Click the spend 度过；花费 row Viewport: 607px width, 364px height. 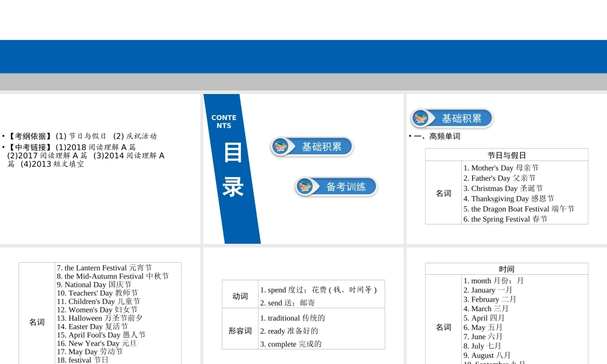tap(318, 290)
